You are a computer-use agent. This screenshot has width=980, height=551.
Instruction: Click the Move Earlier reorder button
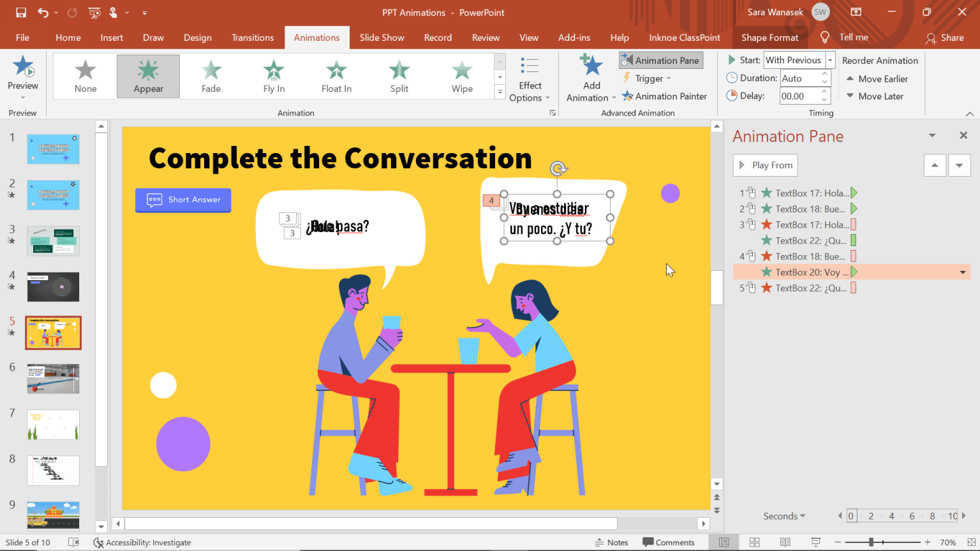click(x=877, y=78)
